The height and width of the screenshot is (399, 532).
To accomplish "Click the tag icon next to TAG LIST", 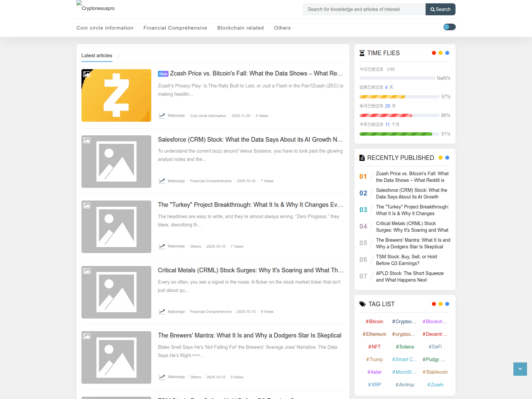I will (x=362, y=304).
